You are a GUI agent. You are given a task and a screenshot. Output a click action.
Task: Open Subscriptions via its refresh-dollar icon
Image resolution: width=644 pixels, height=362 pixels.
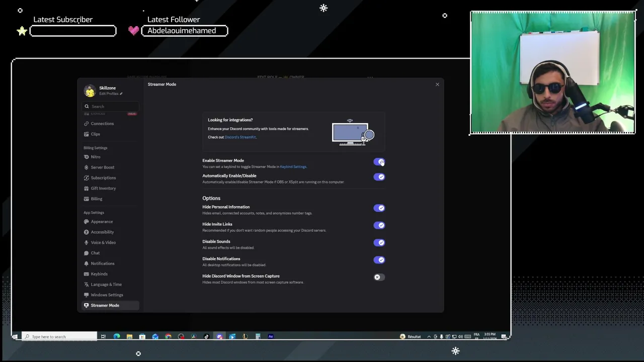tap(87, 178)
